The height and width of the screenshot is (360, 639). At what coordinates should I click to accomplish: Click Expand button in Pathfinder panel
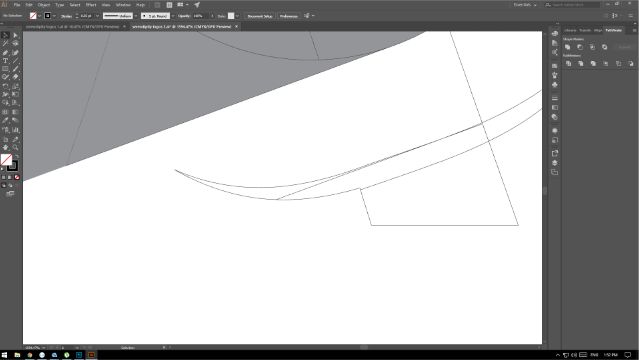point(624,47)
